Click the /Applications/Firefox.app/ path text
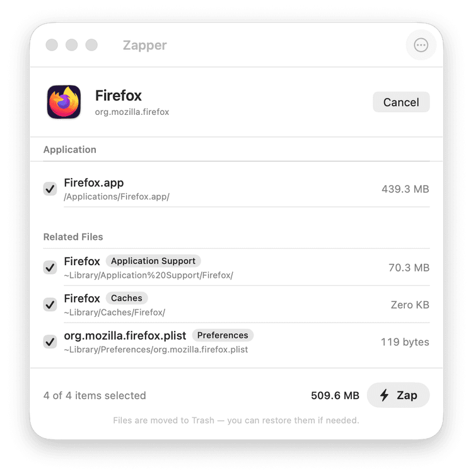Screen dimensions: 473x476 click(117, 197)
